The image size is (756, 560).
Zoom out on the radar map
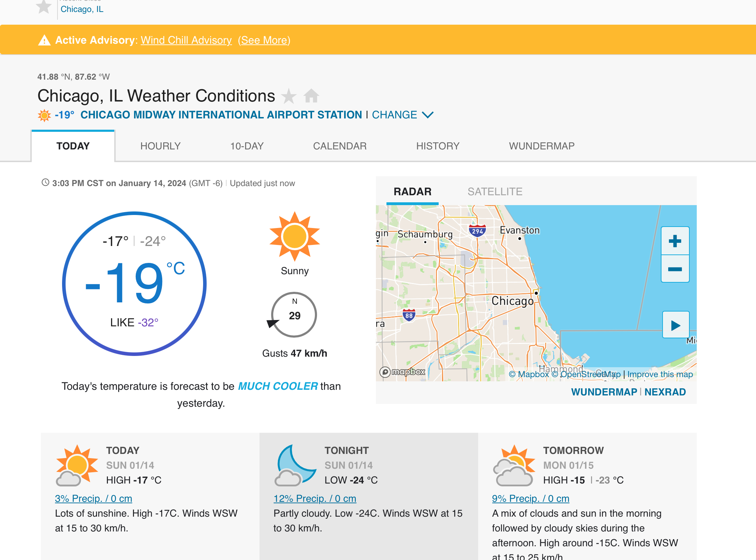pos(675,269)
